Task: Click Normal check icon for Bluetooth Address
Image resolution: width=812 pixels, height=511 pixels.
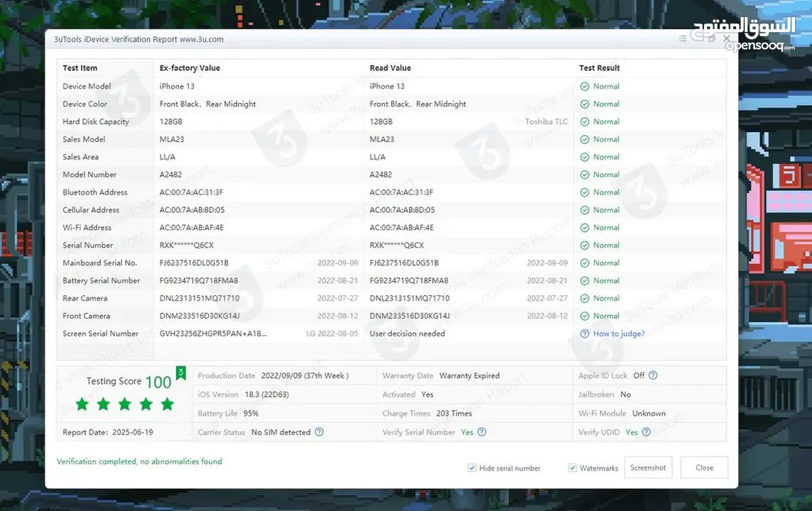Action: 585,192
